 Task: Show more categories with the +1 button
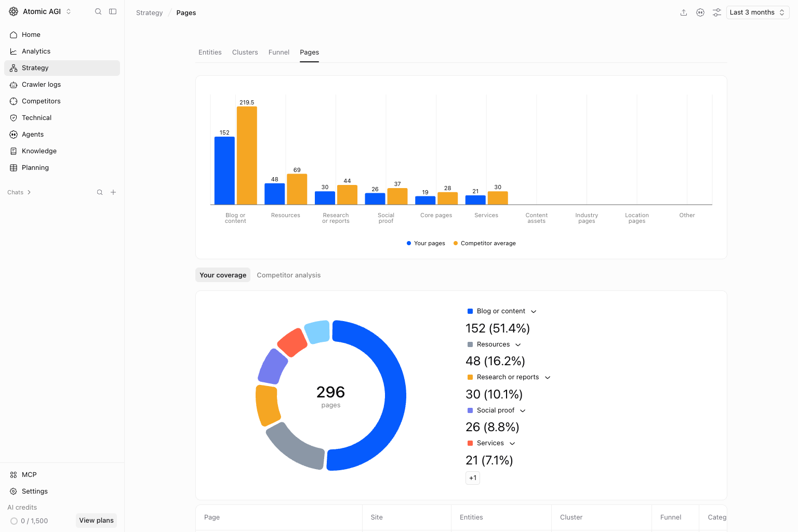coord(473,478)
